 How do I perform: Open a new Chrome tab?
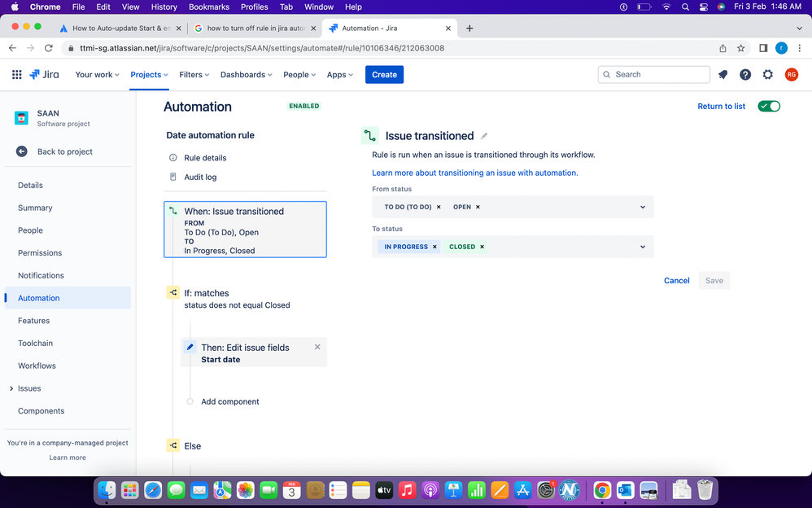[469, 28]
